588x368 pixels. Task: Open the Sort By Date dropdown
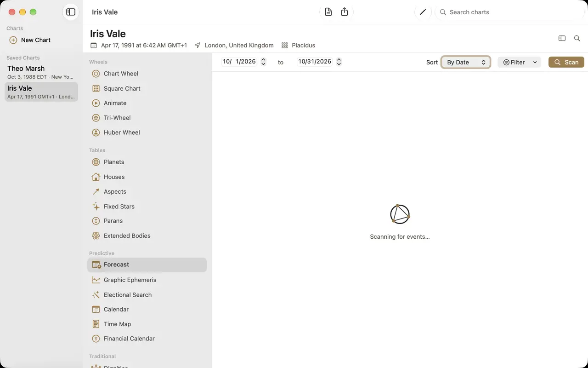point(466,62)
